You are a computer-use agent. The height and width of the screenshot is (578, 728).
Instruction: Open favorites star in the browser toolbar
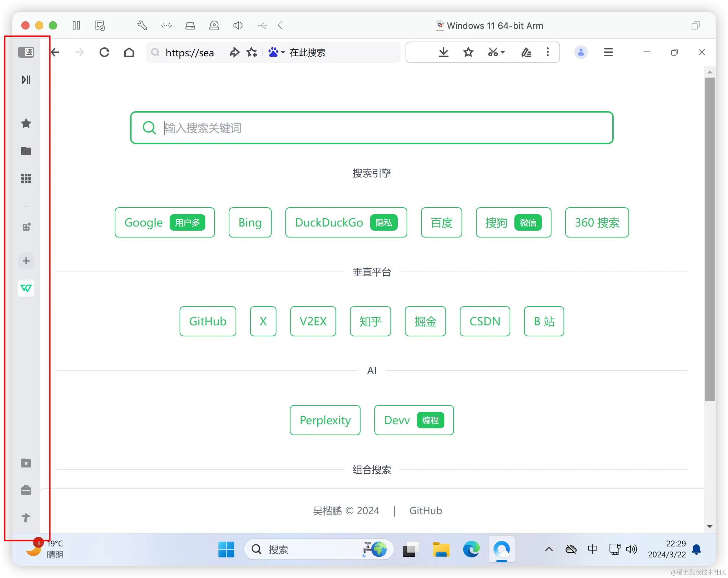pyautogui.click(x=468, y=52)
